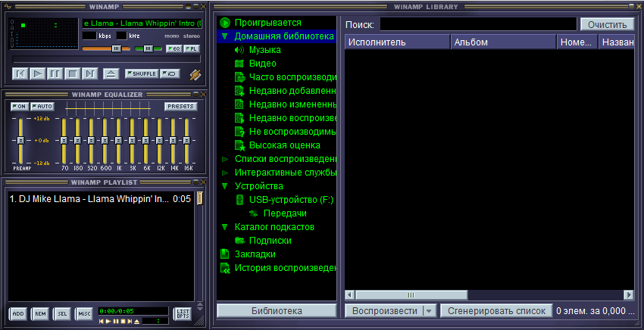This screenshot has width=644, height=330.
Task: Collapse Каталог подкастов tree node
Action: (225, 227)
